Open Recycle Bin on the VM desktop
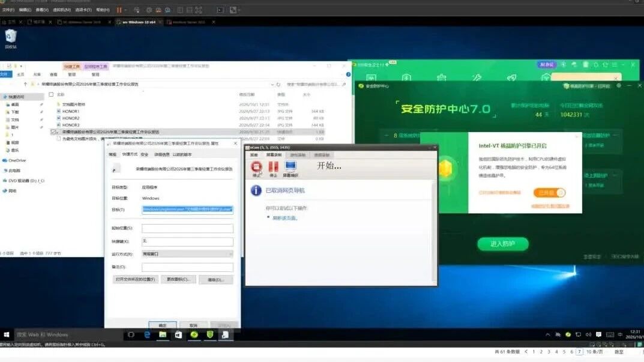 (11, 38)
